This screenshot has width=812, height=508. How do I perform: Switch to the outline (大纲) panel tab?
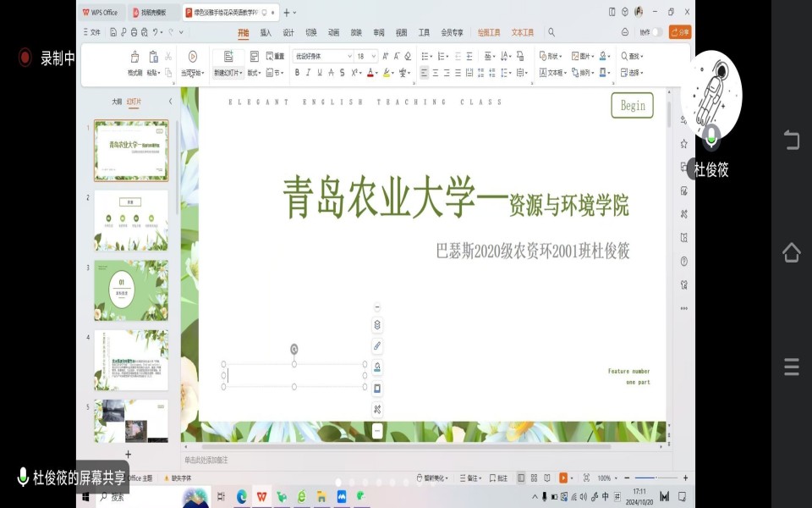tap(117, 102)
